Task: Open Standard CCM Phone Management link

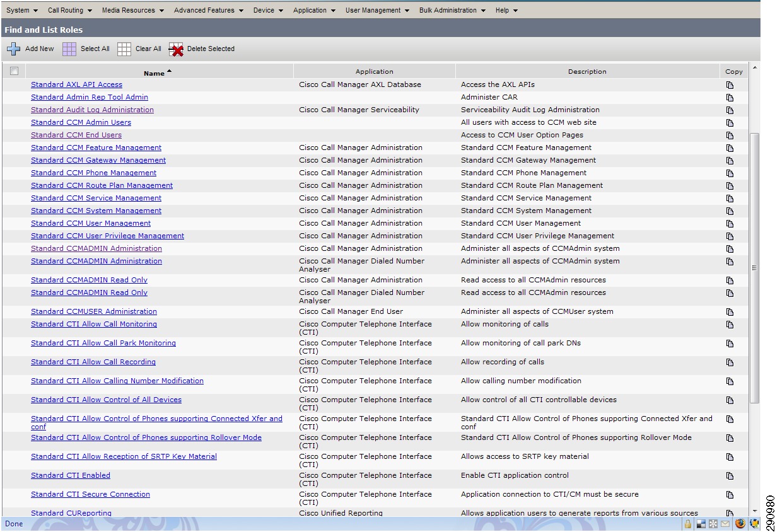Action: [x=94, y=173]
